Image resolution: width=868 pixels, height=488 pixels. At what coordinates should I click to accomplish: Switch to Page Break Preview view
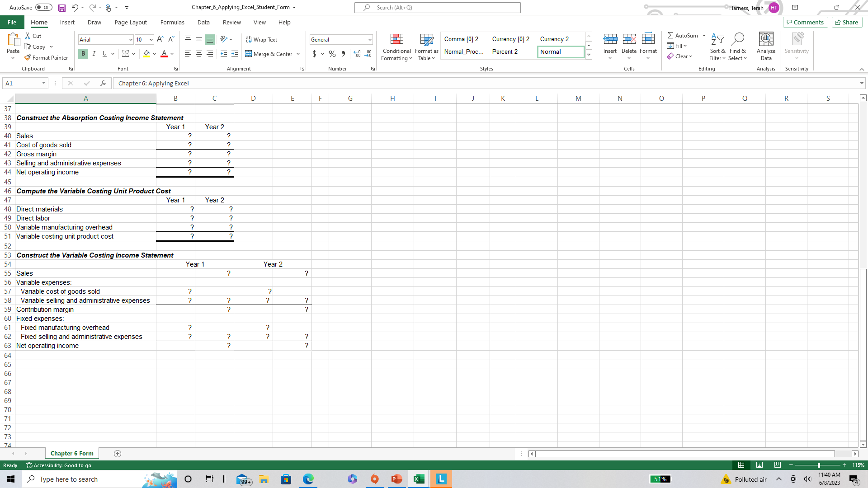[777, 465]
